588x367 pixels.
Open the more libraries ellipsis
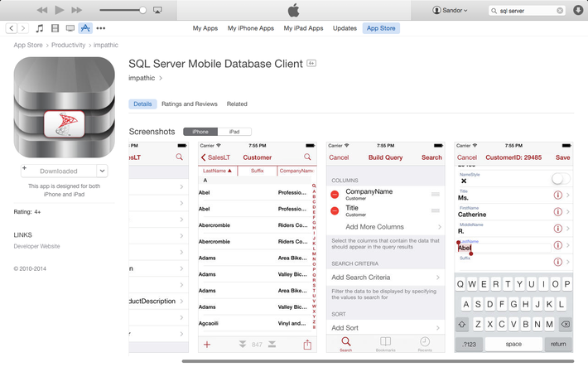pyautogui.click(x=101, y=28)
